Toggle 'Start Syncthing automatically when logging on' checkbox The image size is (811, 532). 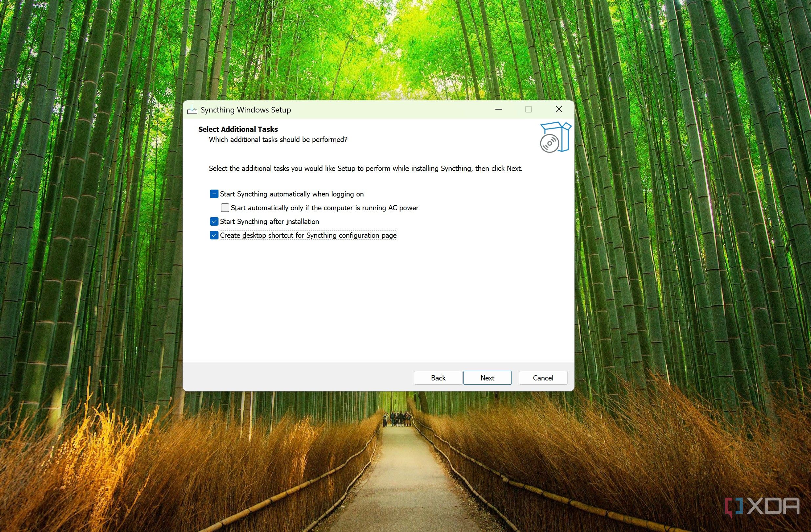[x=214, y=194]
